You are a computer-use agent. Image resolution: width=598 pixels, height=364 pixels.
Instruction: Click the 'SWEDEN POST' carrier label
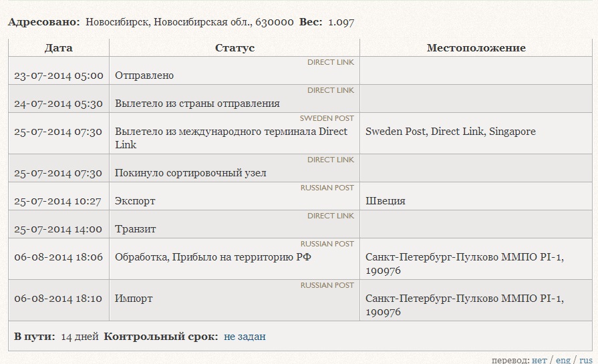click(x=327, y=118)
